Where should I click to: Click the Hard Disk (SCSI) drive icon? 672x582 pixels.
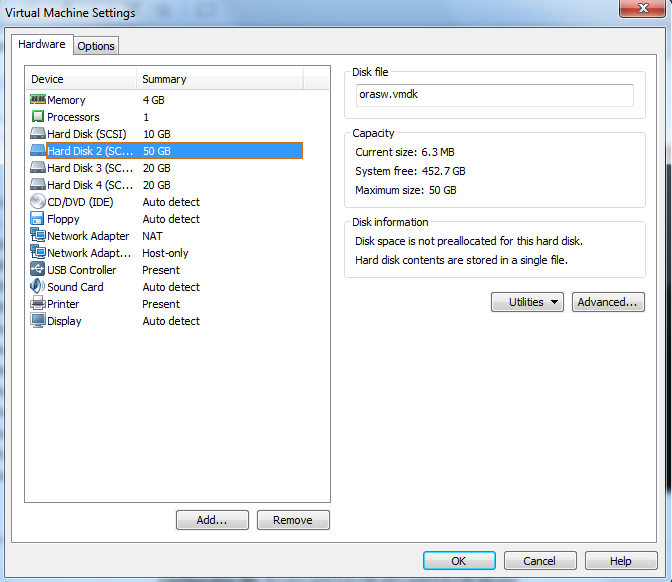pos(38,134)
